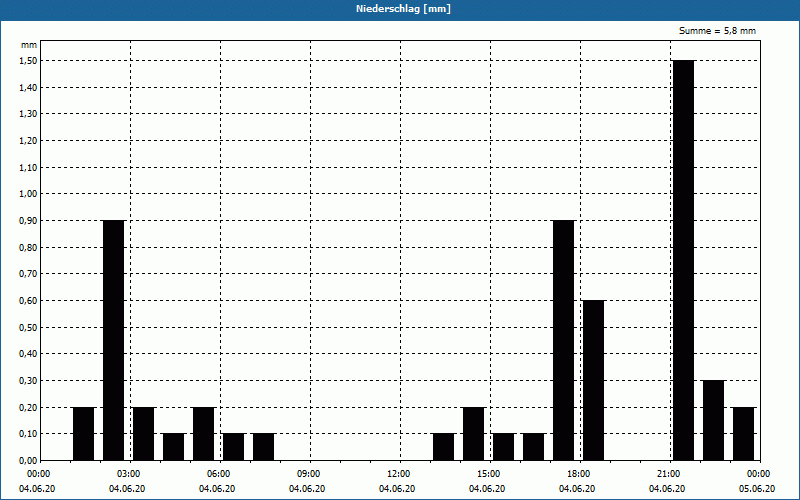Click the 1,50 y-axis label
The image size is (800, 500).
28,61
